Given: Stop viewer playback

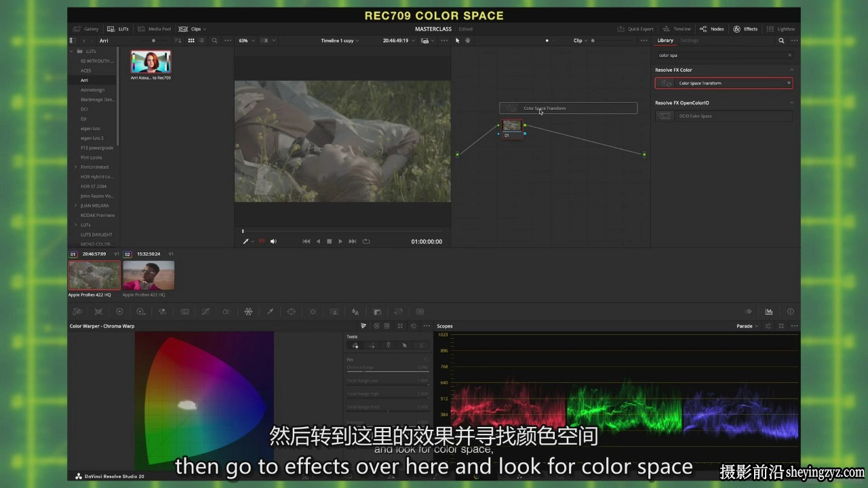Looking at the screenshot, I should 330,241.
